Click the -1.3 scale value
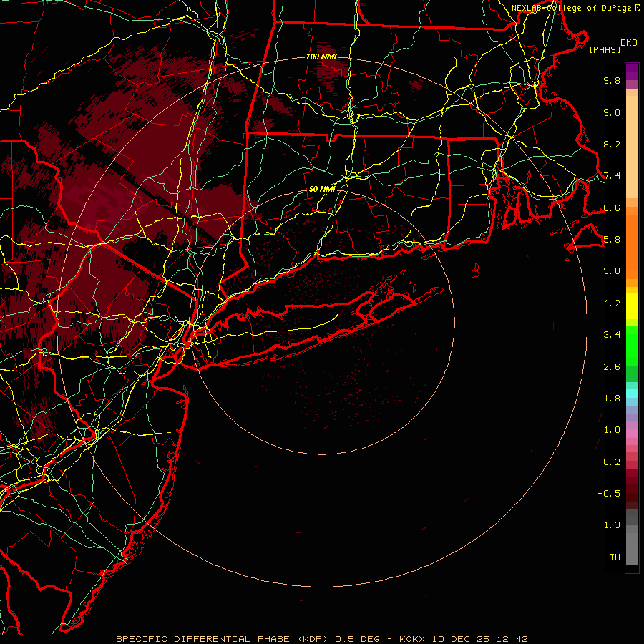 coord(609,525)
